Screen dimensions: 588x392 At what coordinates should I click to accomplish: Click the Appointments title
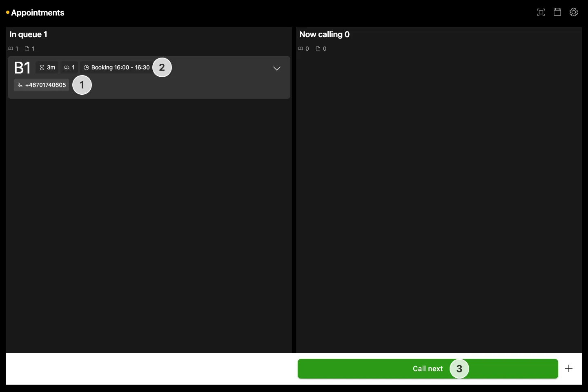click(x=38, y=13)
